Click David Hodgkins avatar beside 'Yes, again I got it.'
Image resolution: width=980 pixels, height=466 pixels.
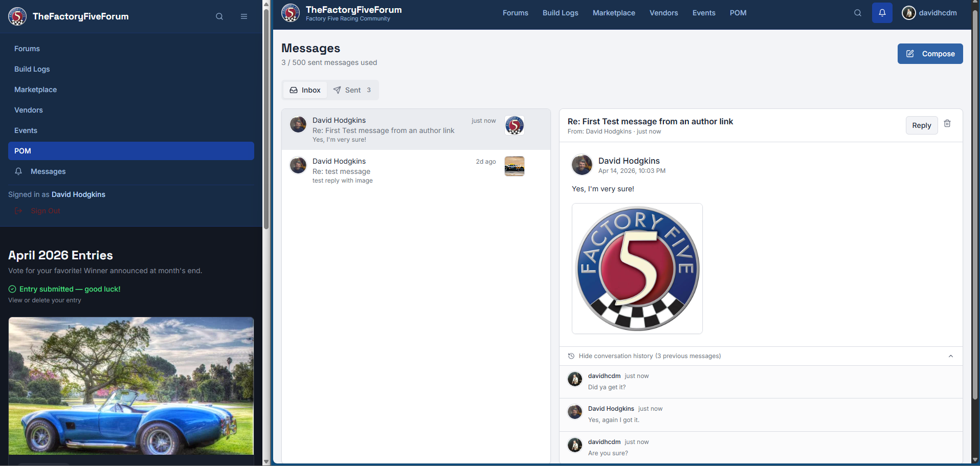coord(575,412)
